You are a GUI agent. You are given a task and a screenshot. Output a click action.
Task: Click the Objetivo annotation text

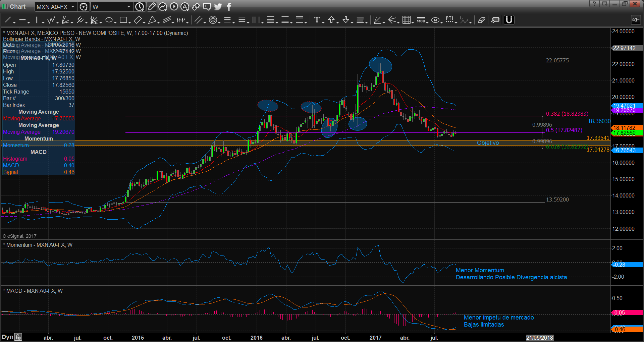click(x=488, y=143)
